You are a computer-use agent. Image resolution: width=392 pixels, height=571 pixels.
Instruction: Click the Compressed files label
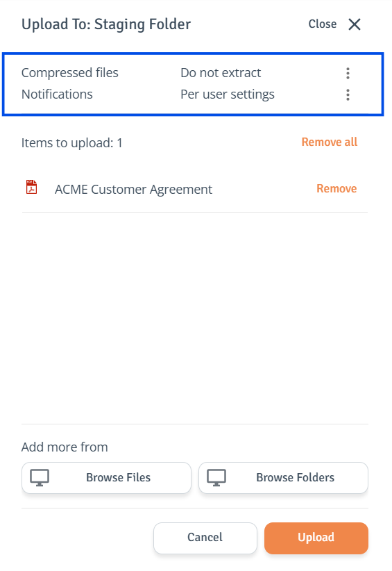[70, 73]
